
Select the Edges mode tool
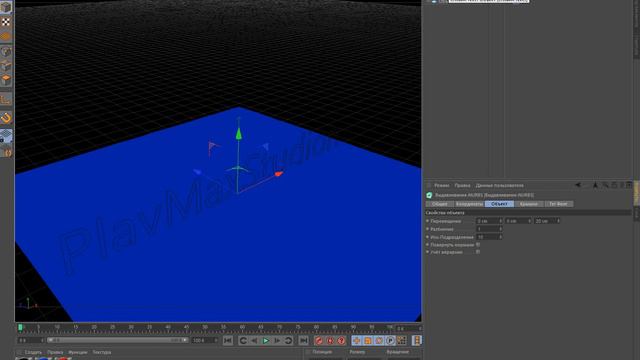click(x=6, y=65)
